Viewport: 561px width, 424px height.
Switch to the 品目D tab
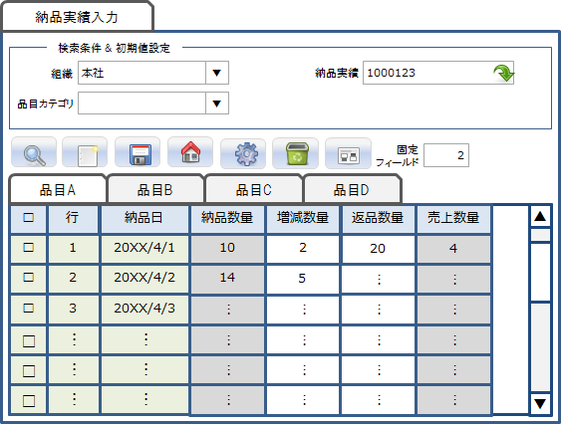coord(352,190)
